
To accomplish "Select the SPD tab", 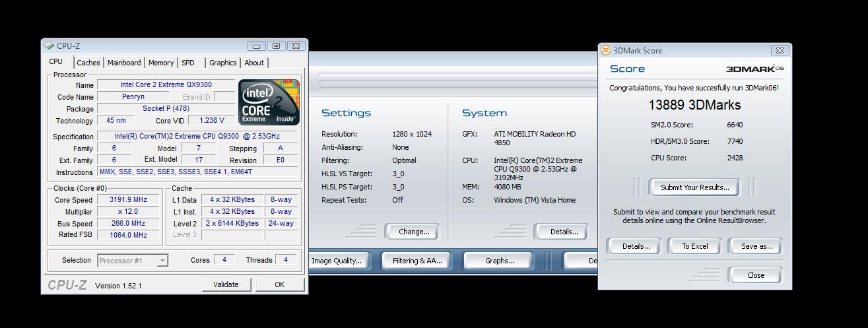I will tap(188, 63).
